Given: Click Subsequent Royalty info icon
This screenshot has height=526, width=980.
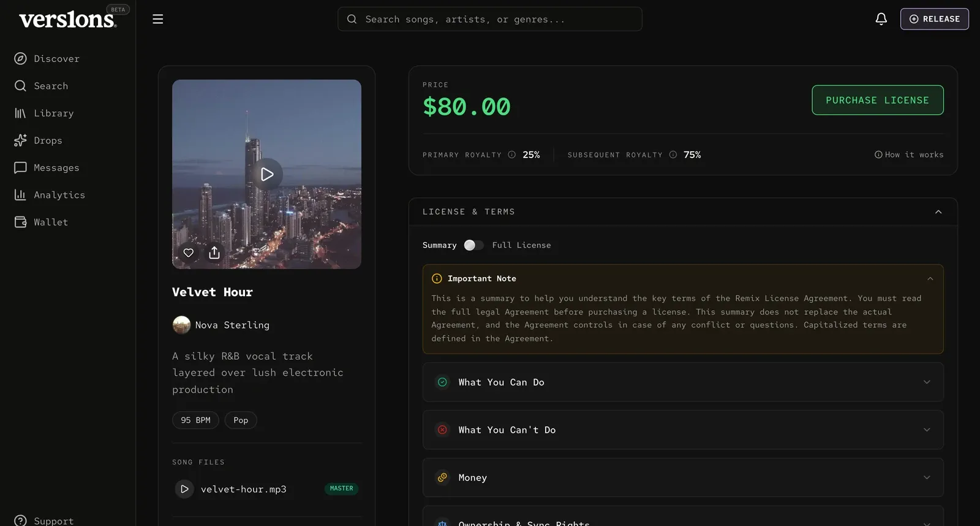Looking at the screenshot, I should coord(673,155).
